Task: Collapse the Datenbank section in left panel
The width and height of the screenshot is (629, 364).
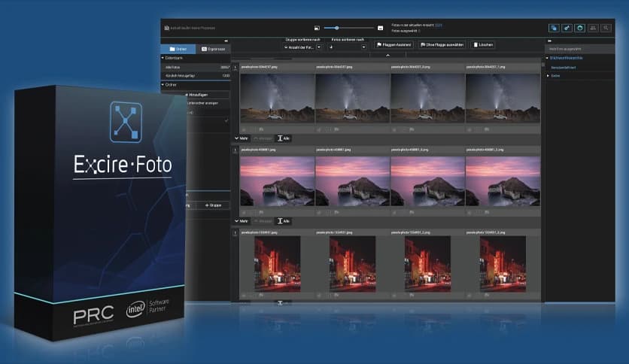Action: pos(163,57)
